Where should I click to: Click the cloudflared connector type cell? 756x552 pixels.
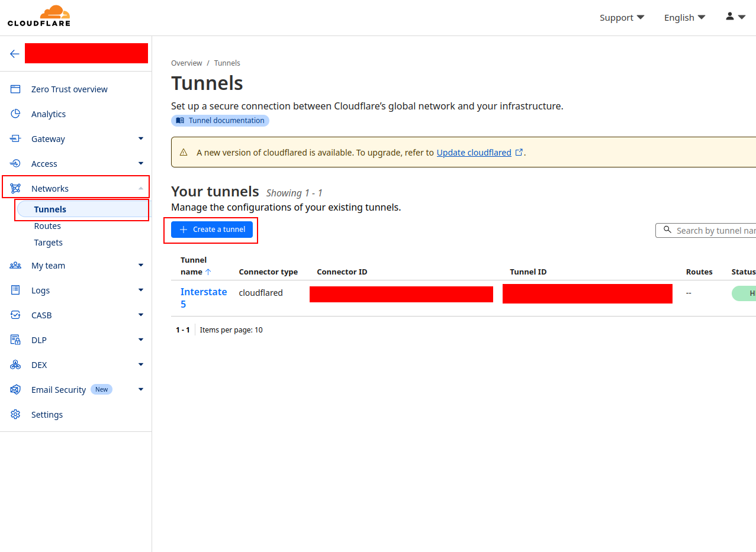click(x=261, y=293)
